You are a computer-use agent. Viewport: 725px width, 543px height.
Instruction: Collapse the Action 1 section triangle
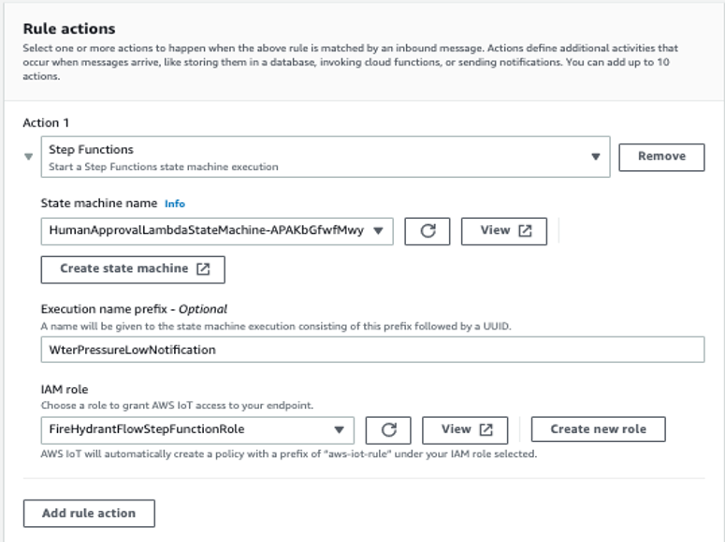[28, 157]
